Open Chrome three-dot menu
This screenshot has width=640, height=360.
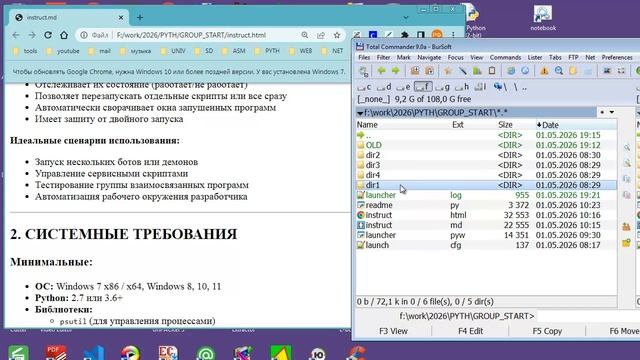[453, 35]
